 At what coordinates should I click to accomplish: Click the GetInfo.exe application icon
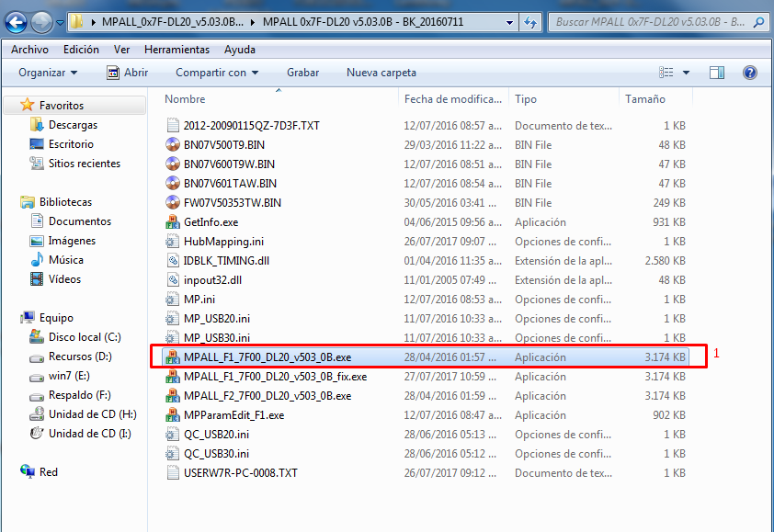[x=173, y=222]
